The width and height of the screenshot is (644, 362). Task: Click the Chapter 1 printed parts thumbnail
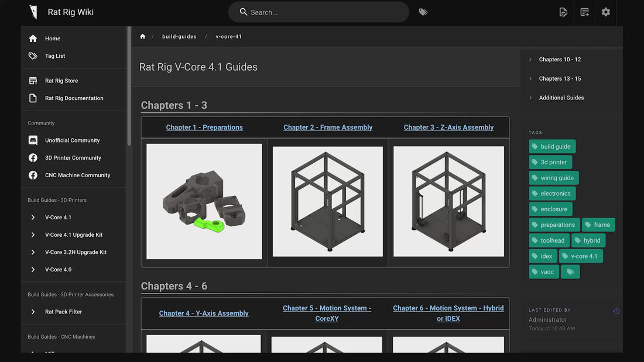pyautogui.click(x=204, y=201)
